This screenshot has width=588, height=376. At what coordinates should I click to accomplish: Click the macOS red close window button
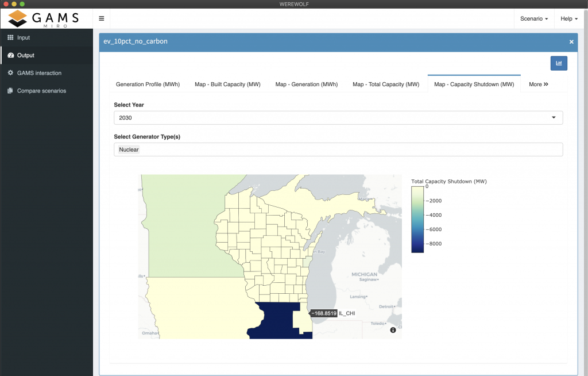pos(6,4)
